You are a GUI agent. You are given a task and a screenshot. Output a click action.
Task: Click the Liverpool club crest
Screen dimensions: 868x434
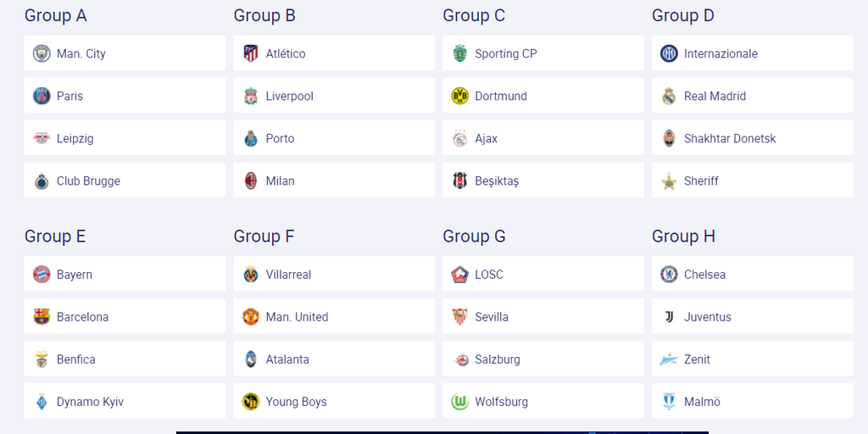251,97
